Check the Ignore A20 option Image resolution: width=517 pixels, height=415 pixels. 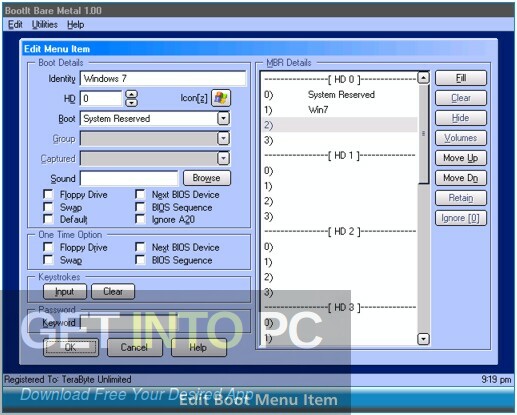click(x=140, y=219)
